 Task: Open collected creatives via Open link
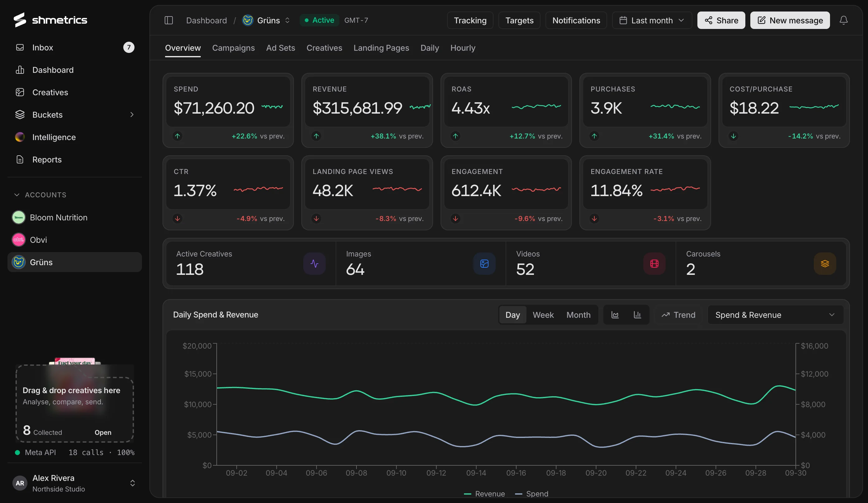tap(103, 432)
